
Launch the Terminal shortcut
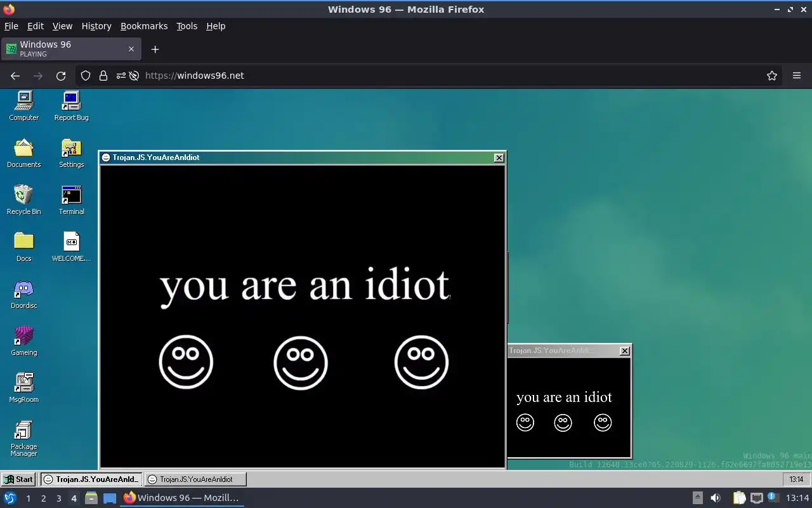pyautogui.click(x=71, y=200)
